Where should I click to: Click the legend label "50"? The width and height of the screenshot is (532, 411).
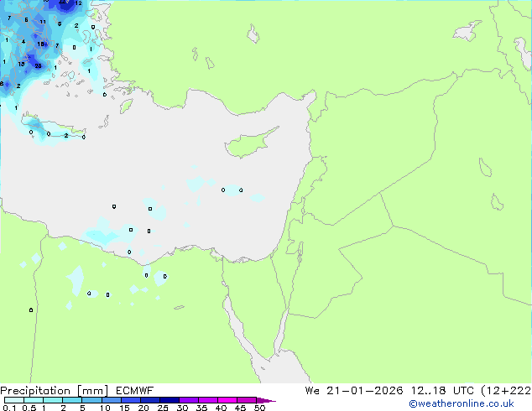[x=259, y=408]
